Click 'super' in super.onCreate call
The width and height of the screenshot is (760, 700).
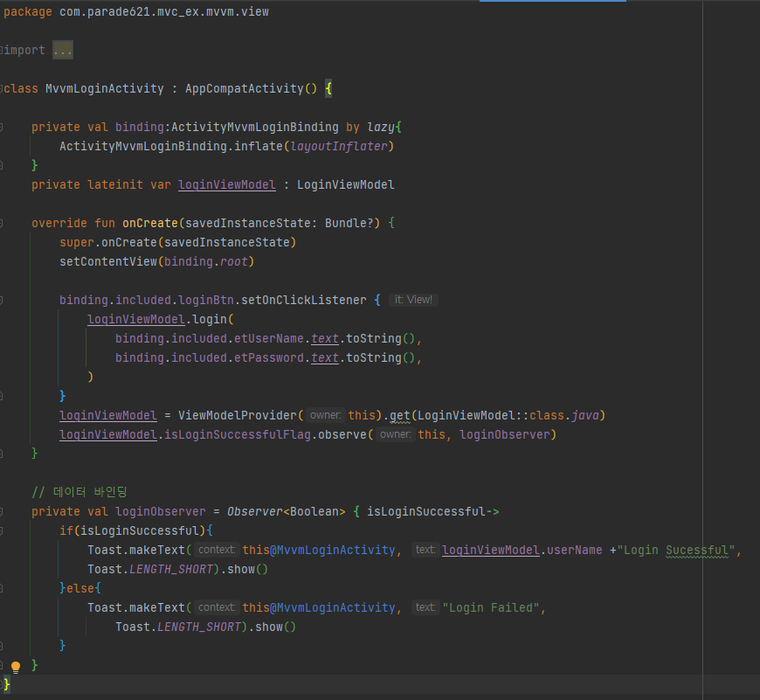click(x=77, y=242)
